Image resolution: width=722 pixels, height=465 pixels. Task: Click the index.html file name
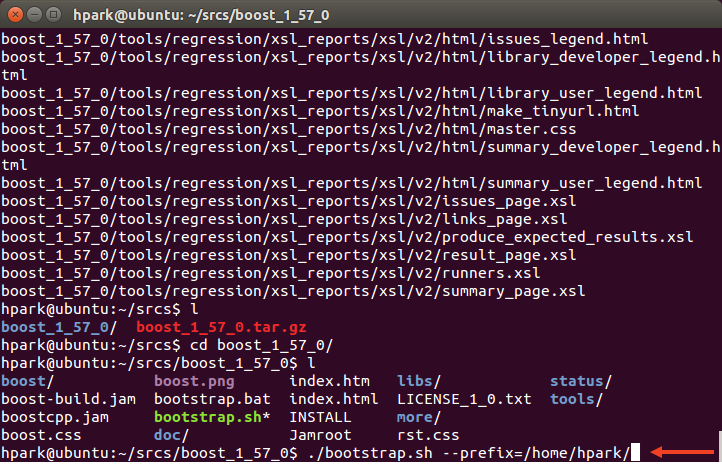tap(334, 399)
